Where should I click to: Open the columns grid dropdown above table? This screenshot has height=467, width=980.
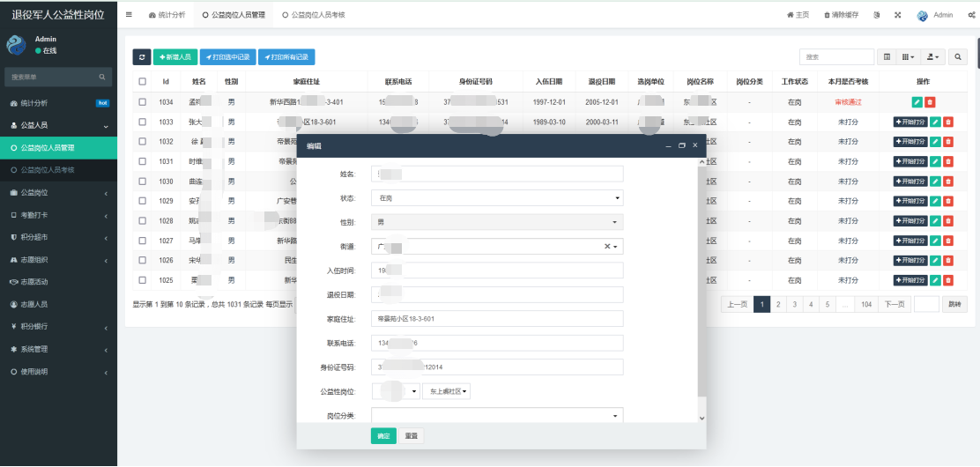(x=909, y=57)
